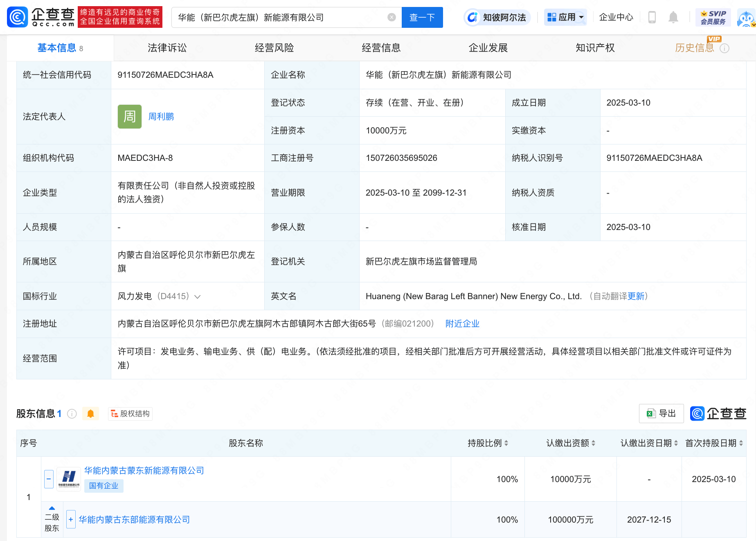Open the notification bell in header
The image size is (756, 541).
point(673,17)
